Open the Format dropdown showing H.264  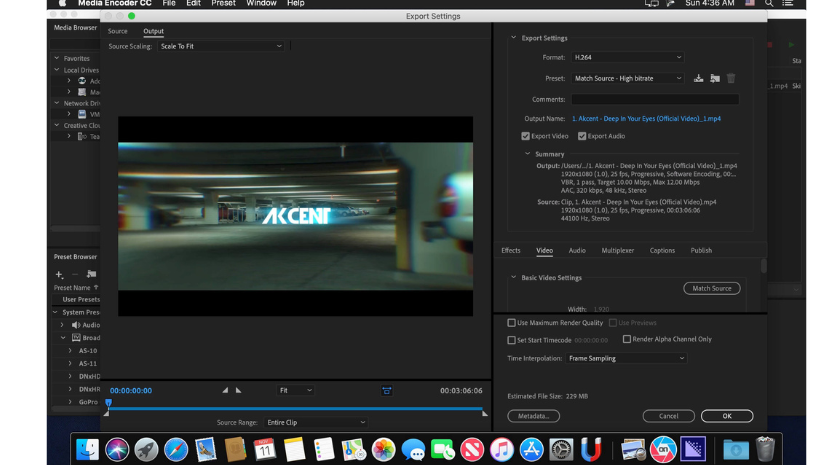click(x=627, y=57)
